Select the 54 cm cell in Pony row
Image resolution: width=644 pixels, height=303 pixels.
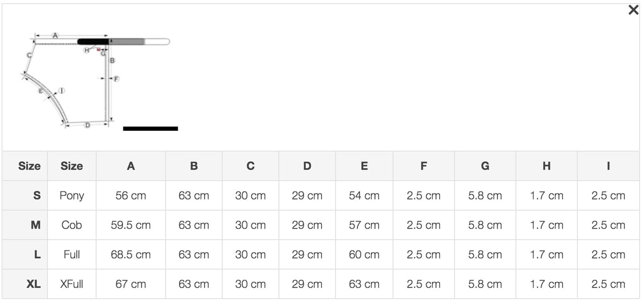point(364,196)
